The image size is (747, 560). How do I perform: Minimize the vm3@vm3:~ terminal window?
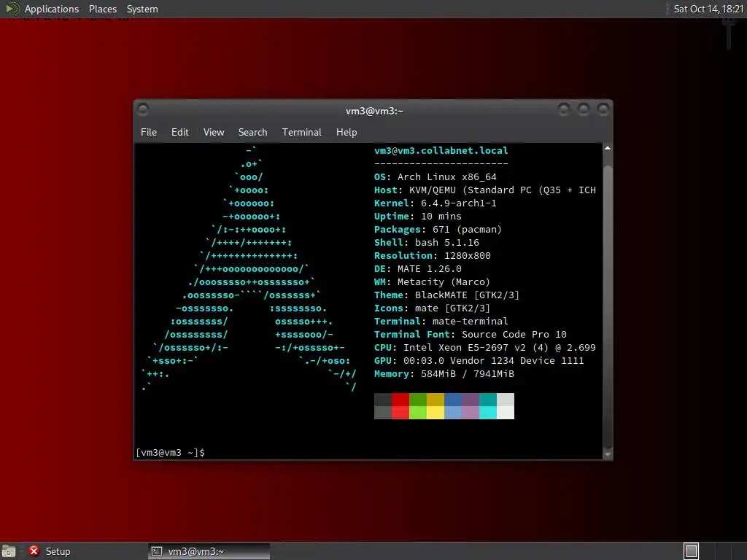click(x=564, y=109)
